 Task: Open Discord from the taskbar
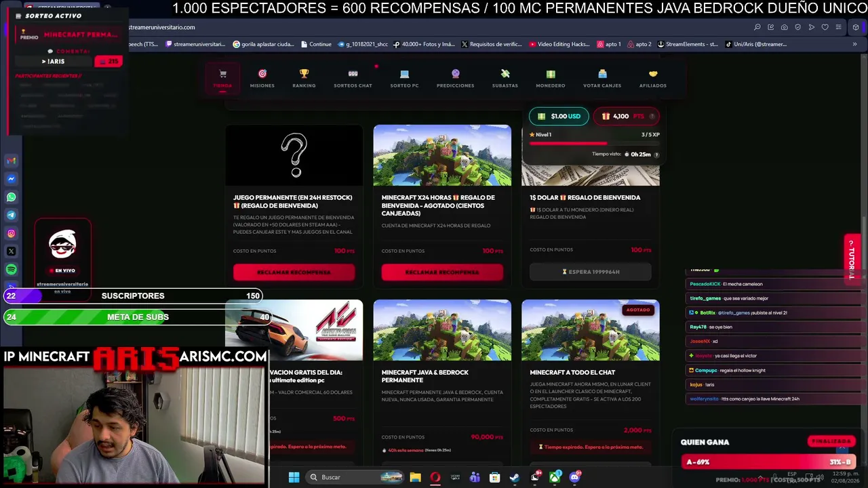click(575, 477)
